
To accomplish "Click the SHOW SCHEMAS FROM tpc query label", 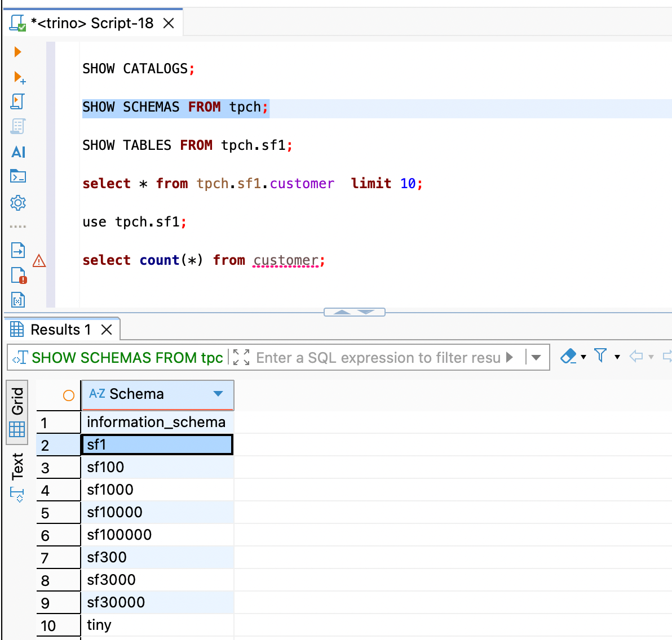I will click(x=127, y=357).
